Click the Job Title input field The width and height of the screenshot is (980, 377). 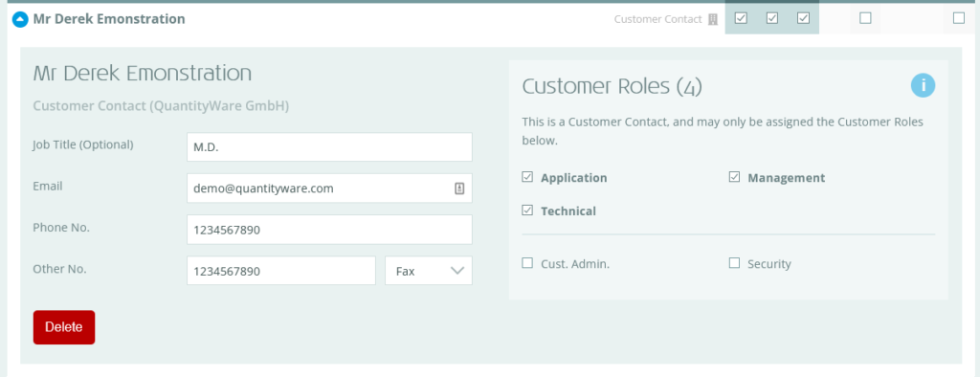pyautogui.click(x=329, y=147)
